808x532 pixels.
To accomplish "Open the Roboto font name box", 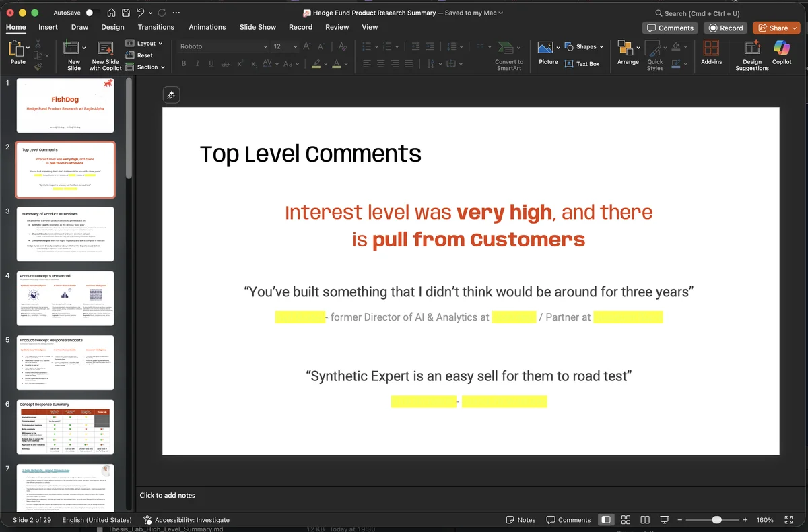I will [x=222, y=46].
